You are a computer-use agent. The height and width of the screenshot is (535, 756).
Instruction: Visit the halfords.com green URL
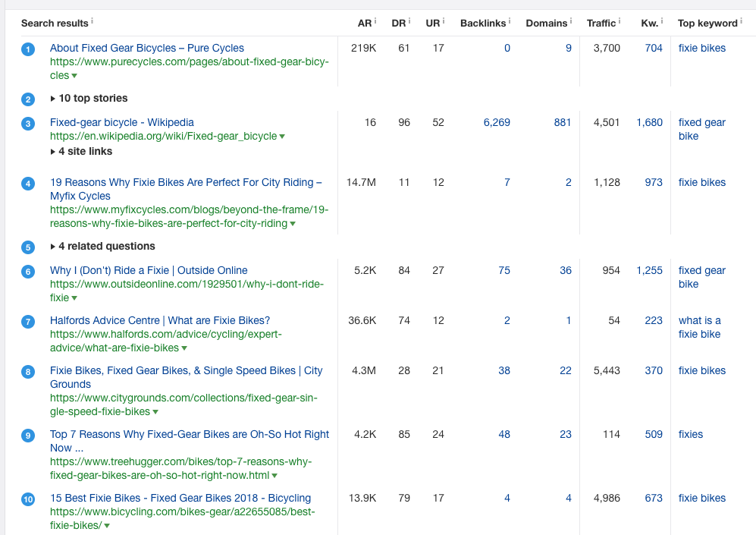click(166, 341)
